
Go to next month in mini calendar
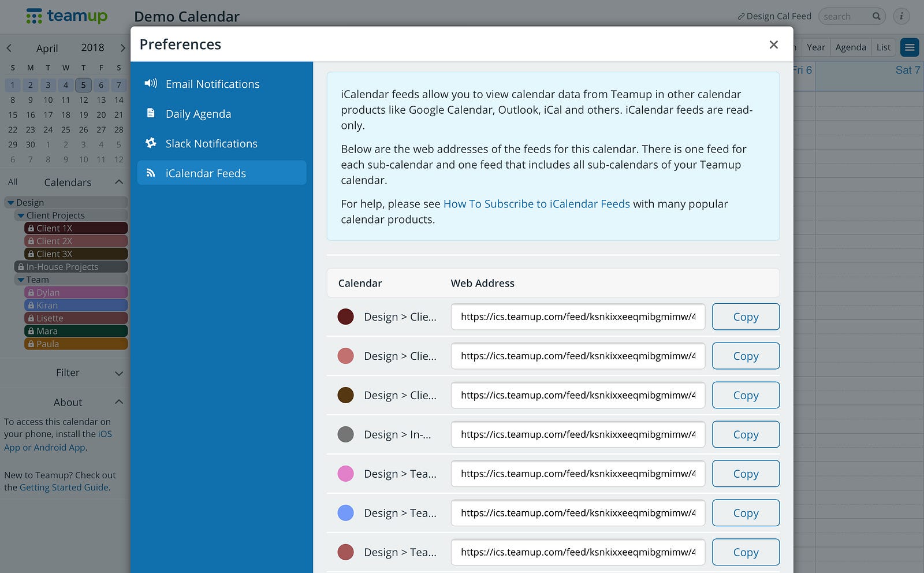[122, 48]
